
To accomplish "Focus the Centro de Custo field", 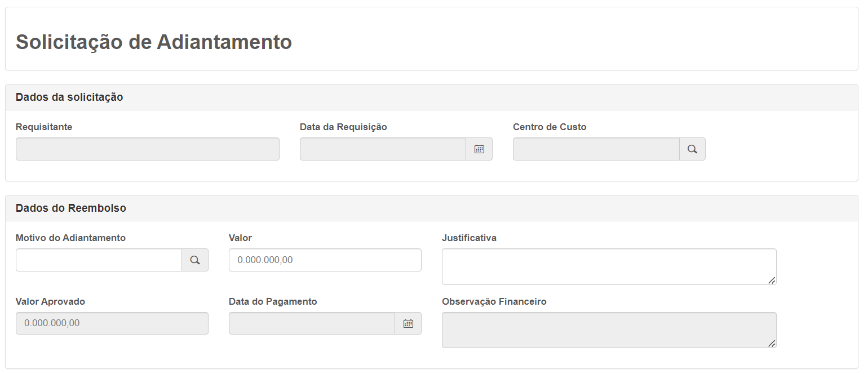I will [x=596, y=149].
